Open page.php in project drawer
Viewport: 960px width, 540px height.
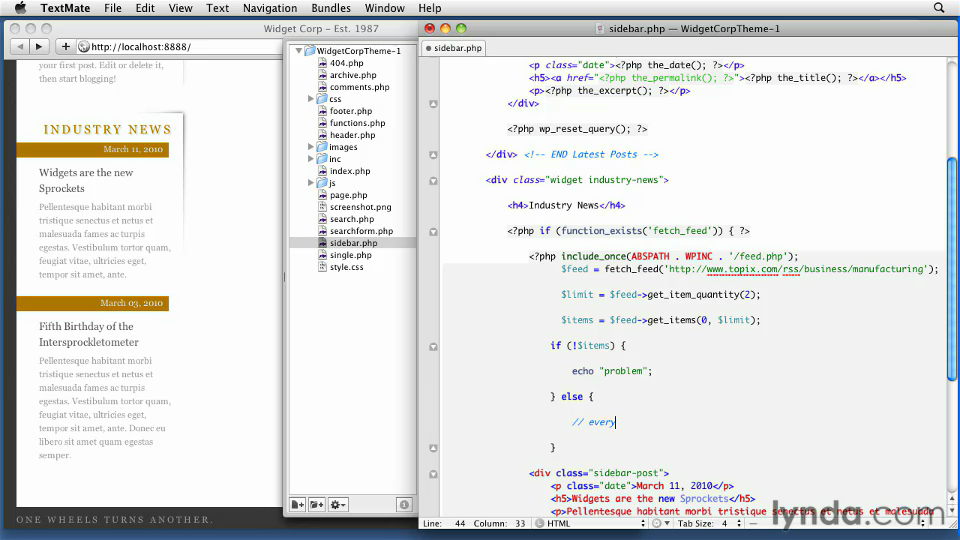pyautogui.click(x=348, y=195)
